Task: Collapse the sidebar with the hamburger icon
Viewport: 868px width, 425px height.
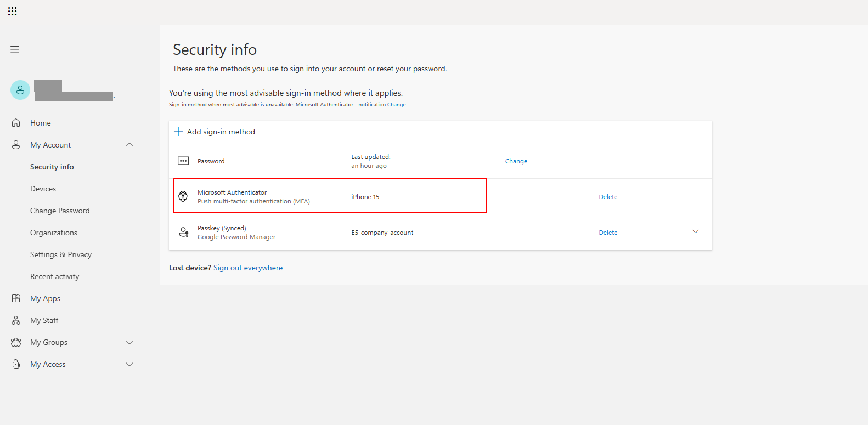Action: point(15,49)
